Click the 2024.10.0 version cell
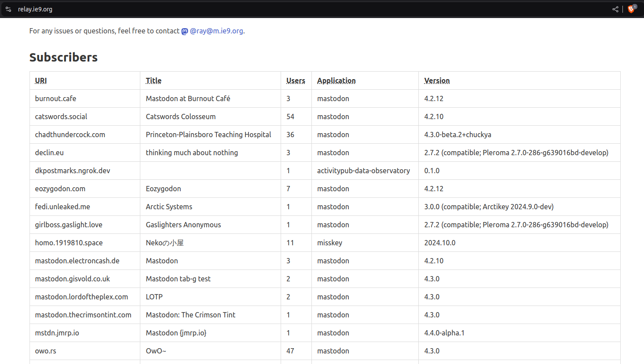 click(520, 243)
